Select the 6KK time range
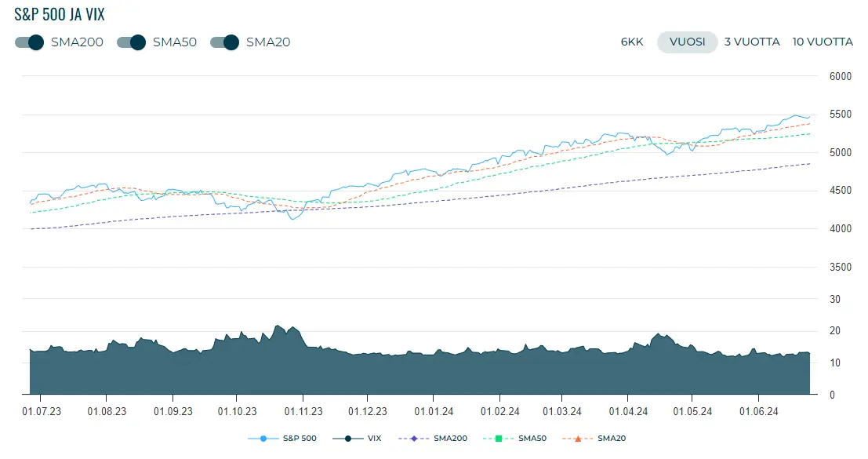Image resolution: width=868 pixels, height=459 pixels. pos(632,42)
